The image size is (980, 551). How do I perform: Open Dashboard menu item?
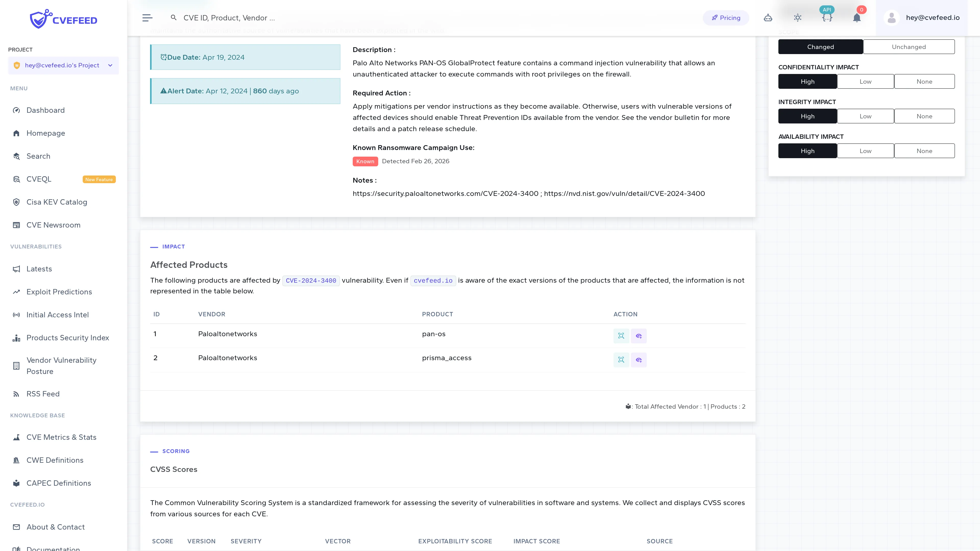46,110
